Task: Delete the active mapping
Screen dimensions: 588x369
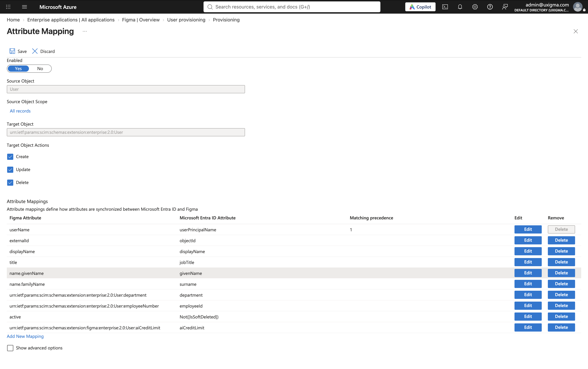Action: coord(561,317)
